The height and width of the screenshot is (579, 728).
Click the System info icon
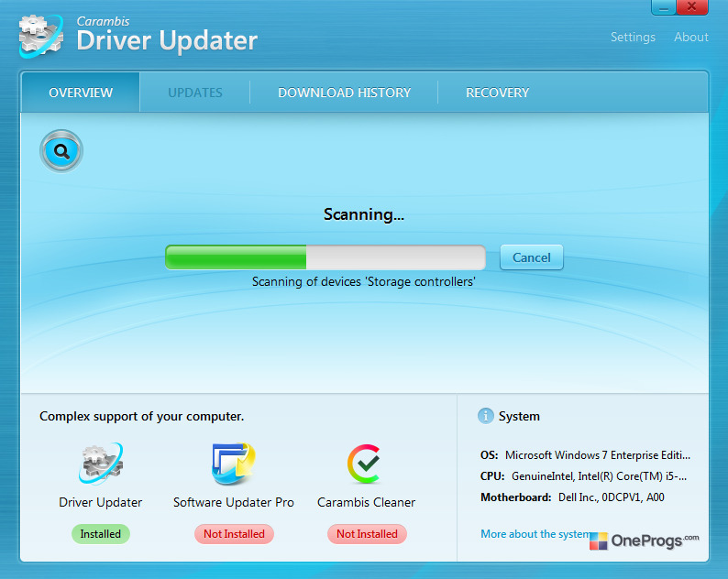[486, 416]
